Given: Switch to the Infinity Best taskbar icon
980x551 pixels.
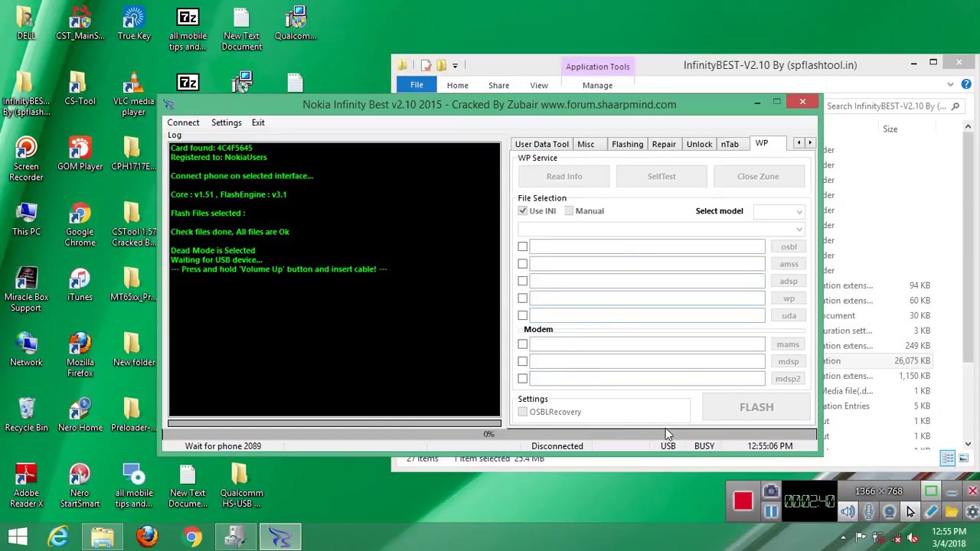Looking at the screenshot, I should 280,536.
